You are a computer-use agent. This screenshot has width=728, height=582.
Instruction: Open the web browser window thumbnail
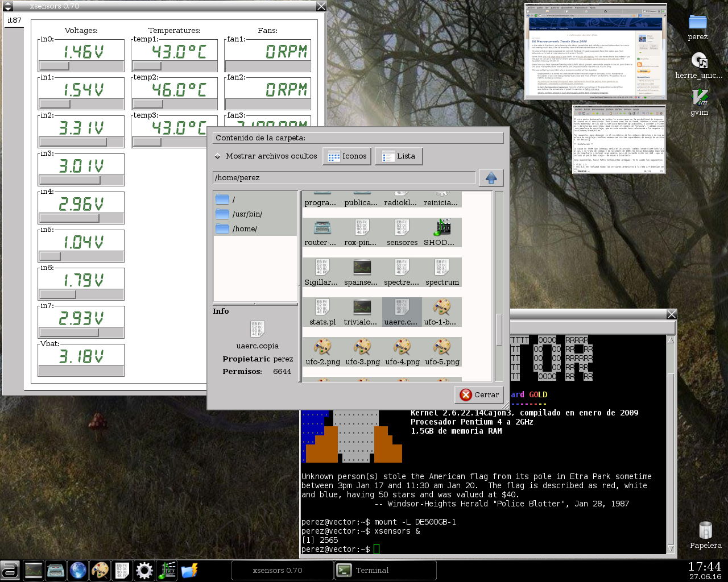[x=595, y=51]
